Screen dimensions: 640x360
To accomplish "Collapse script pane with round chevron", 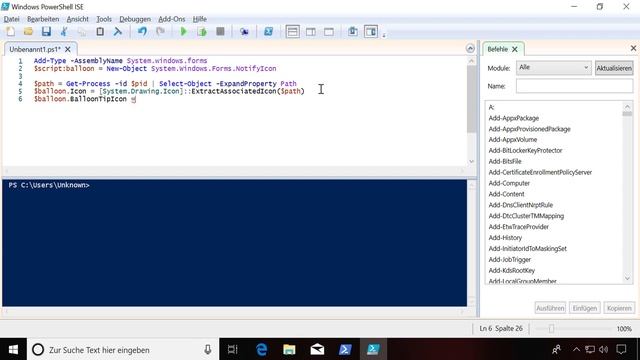I will click(470, 49).
